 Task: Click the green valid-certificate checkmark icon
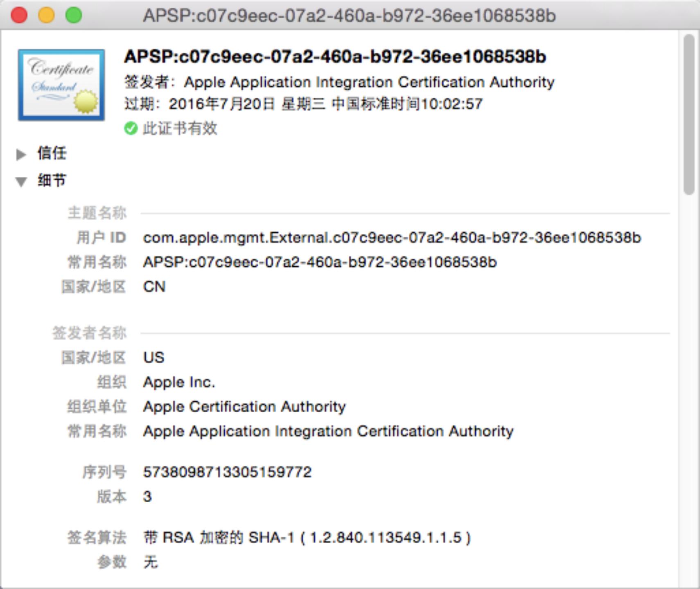131,128
